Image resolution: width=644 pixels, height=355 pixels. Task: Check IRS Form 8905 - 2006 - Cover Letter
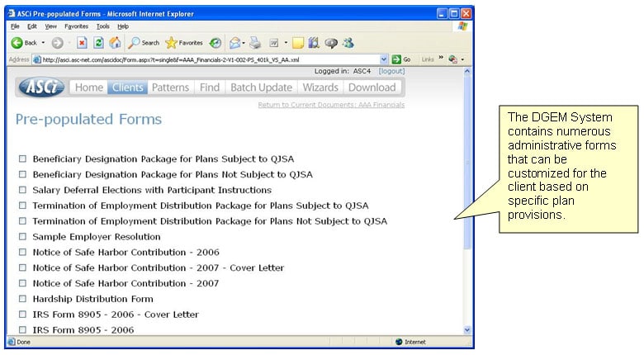(x=22, y=315)
